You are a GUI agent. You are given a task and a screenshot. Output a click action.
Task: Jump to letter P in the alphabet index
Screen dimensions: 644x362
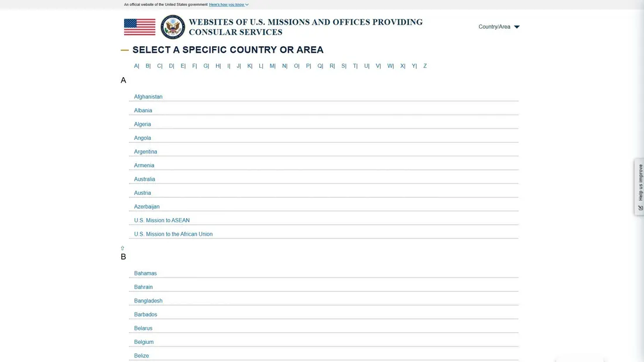pyautogui.click(x=309, y=65)
